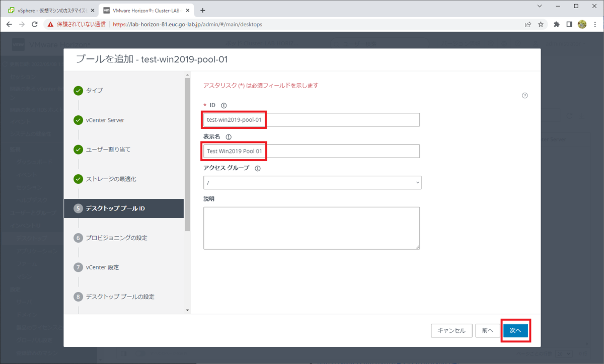604x364 pixels.
Task: Click the キャンセル button
Action: (x=451, y=331)
